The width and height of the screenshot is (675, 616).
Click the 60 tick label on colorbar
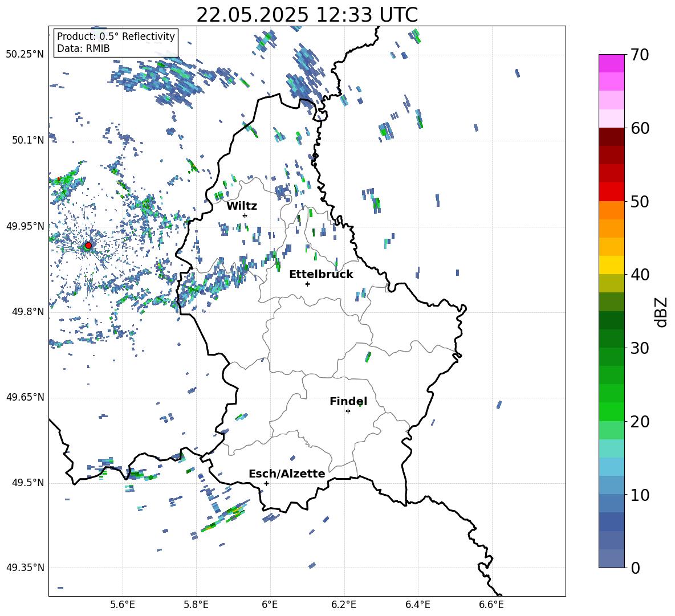[640, 128]
